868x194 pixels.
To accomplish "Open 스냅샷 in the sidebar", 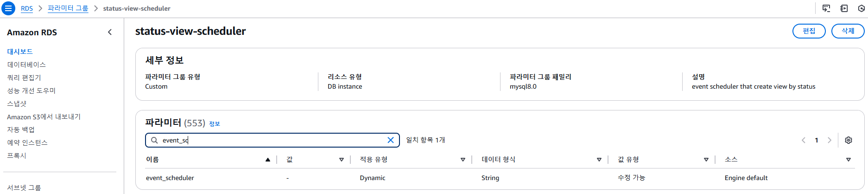I will tap(17, 103).
